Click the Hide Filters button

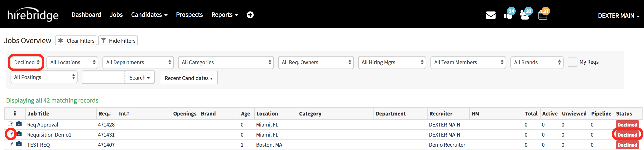click(x=118, y=40)
